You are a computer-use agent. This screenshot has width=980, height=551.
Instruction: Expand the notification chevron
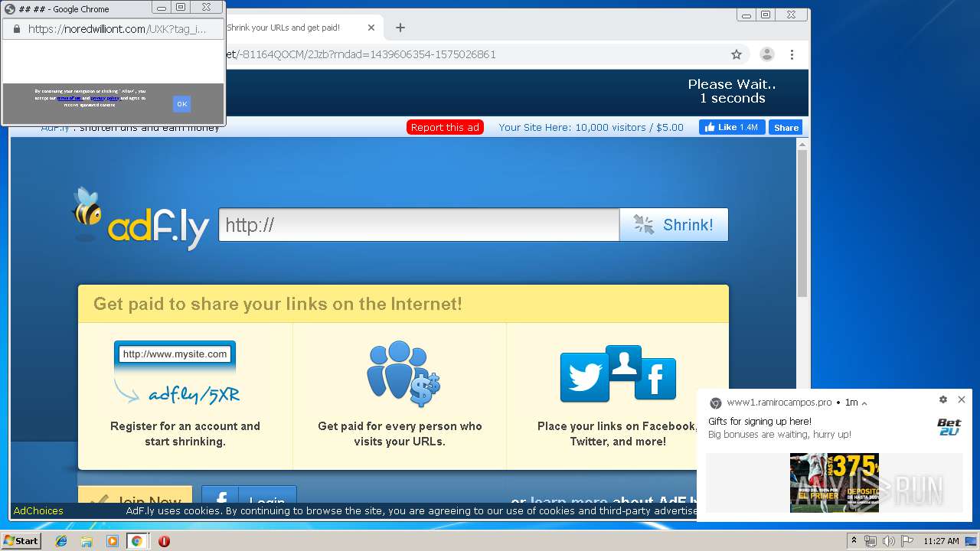864,403
